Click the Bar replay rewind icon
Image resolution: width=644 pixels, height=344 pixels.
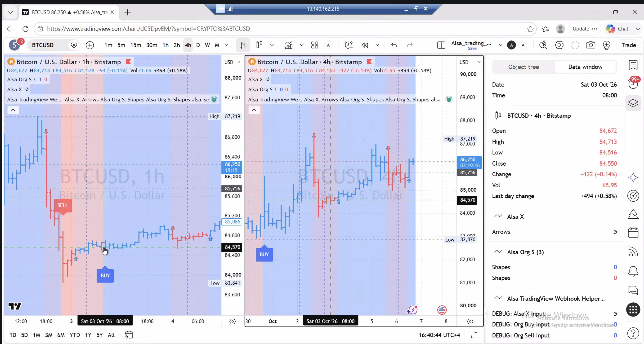pyautogui.click(x=365, y=45)
